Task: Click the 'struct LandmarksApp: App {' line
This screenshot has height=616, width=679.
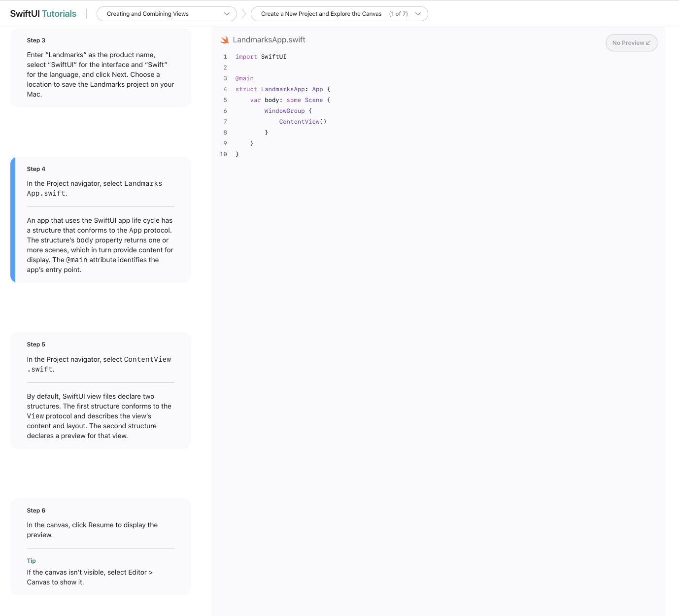Action: pyautogui.click(x=283, y=89)
